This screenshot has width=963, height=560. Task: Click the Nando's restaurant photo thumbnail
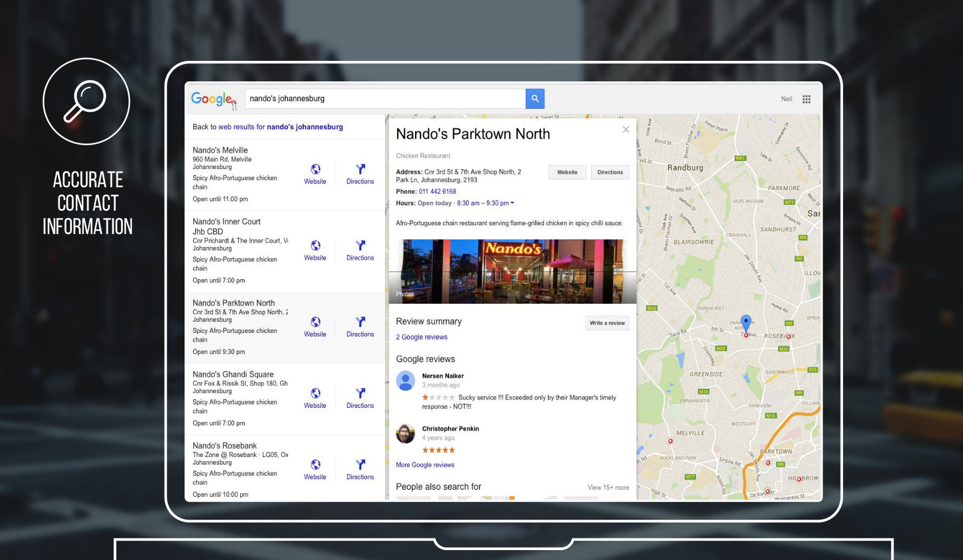click(512, 271)
